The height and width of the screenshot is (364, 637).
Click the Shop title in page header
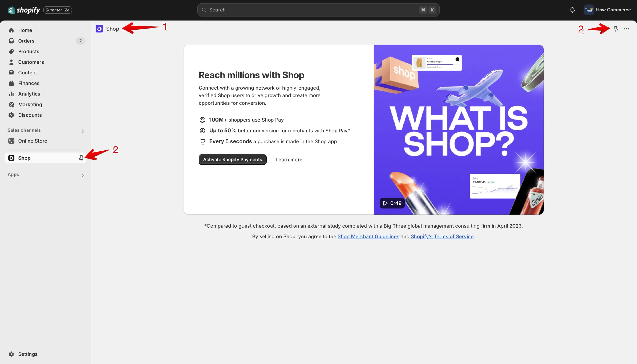pos(113,29)
